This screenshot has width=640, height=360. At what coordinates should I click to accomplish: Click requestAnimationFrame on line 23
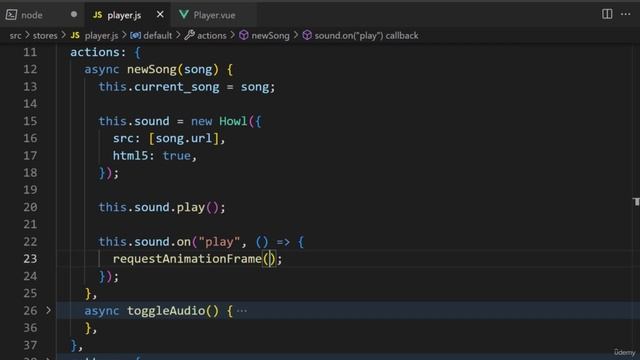click(x=187, y=259)
